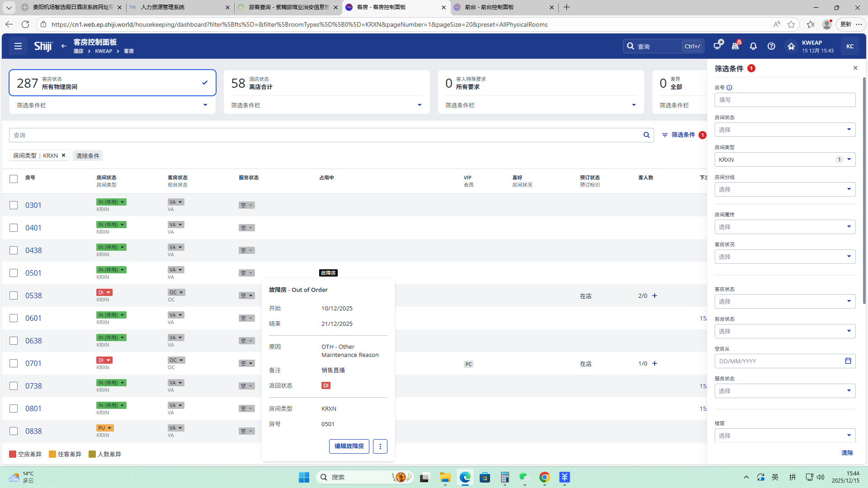The height and width of the screenshot is (488, 868).
Task: Click the three-dot more options button in popup
Action: (x=380, y=446)
